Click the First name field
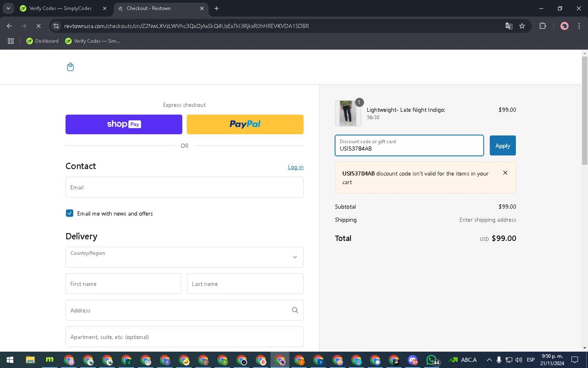588x368 pixels. coord(123,284)
